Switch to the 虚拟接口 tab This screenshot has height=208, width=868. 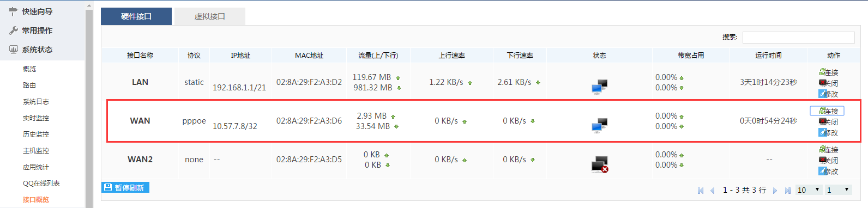point(209,16)
